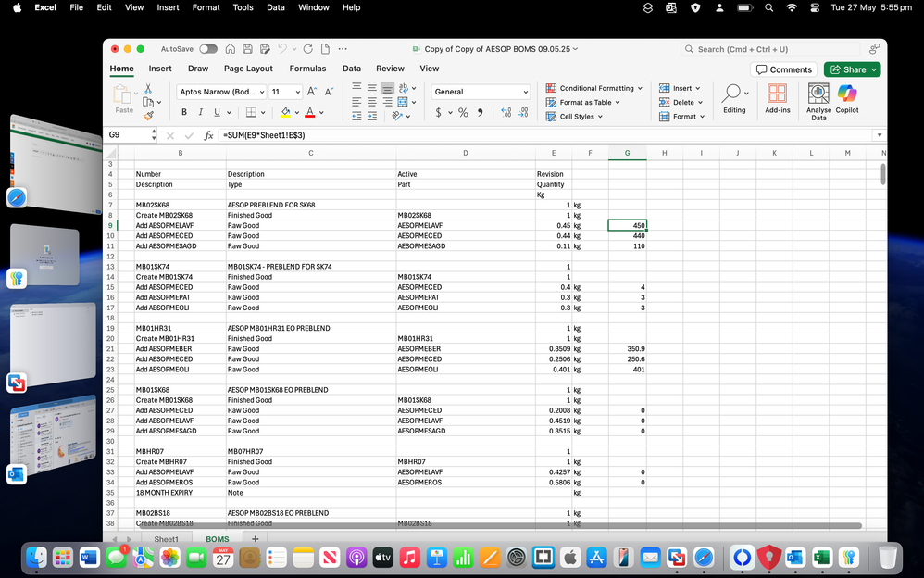Click the Merge and Centre icon
924x578 pixels.
point(403,102)
